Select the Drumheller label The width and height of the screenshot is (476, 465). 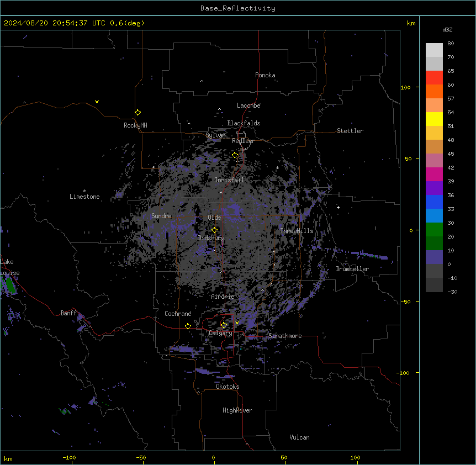(x=352, y=269)
